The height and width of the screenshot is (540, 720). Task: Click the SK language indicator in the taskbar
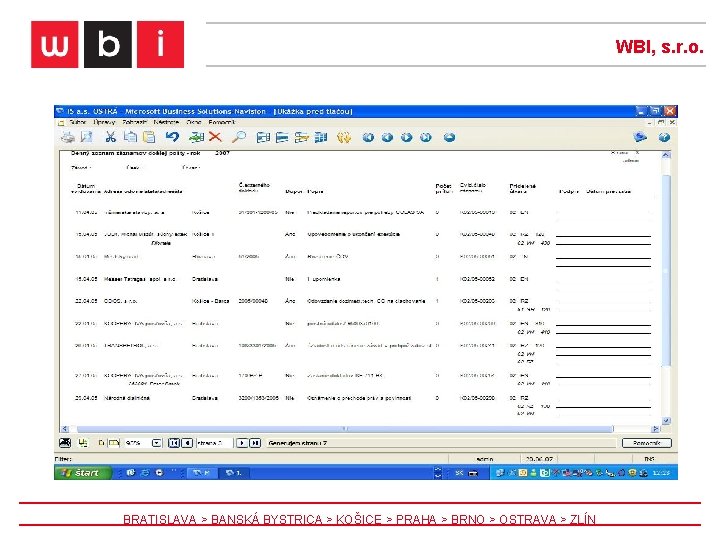tap(459, 473)
